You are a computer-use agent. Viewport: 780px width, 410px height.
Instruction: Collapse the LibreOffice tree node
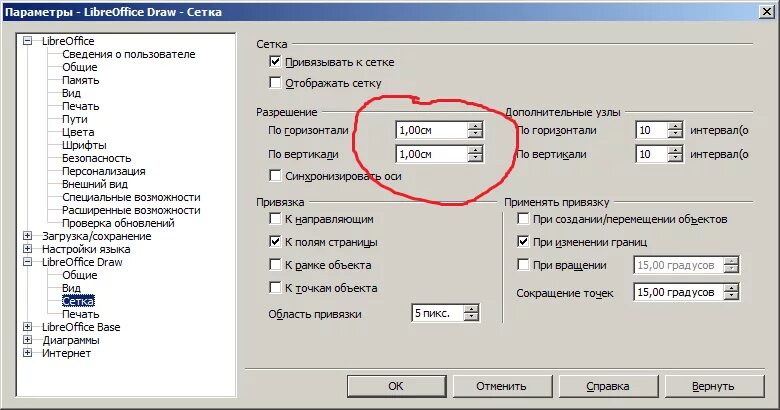tap(28, 41)
